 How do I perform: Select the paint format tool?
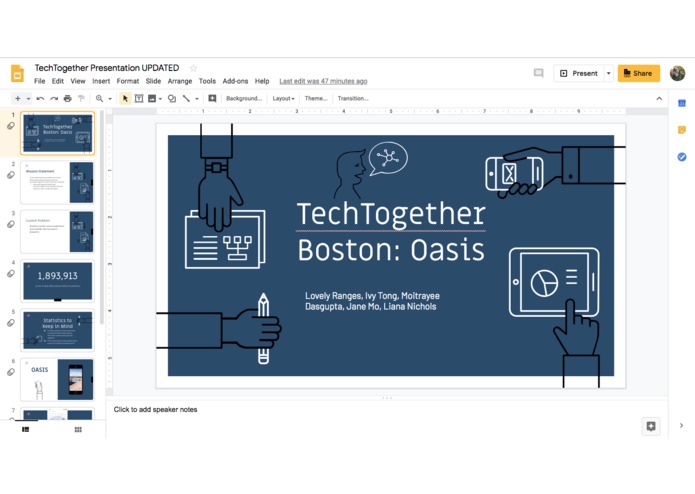81,98
